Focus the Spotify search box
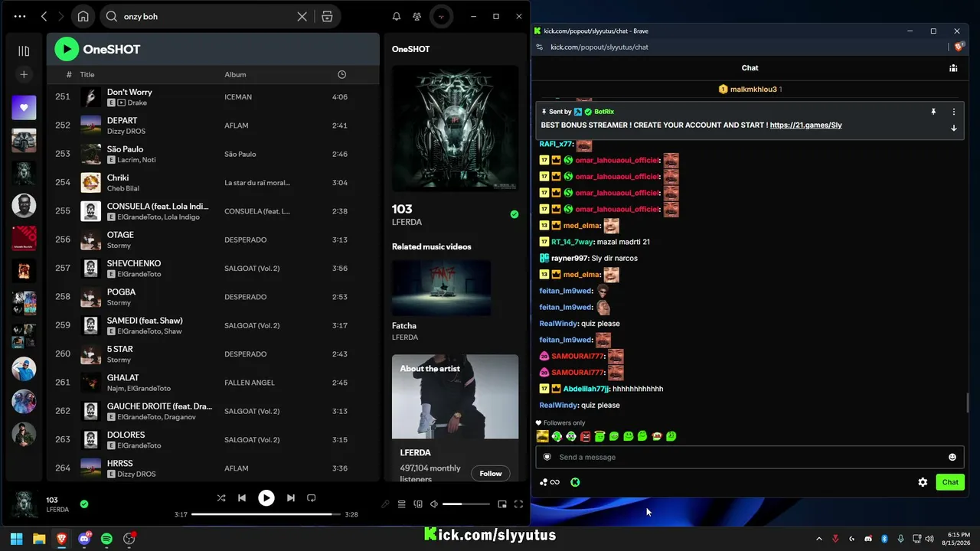 tap(207, 16)
